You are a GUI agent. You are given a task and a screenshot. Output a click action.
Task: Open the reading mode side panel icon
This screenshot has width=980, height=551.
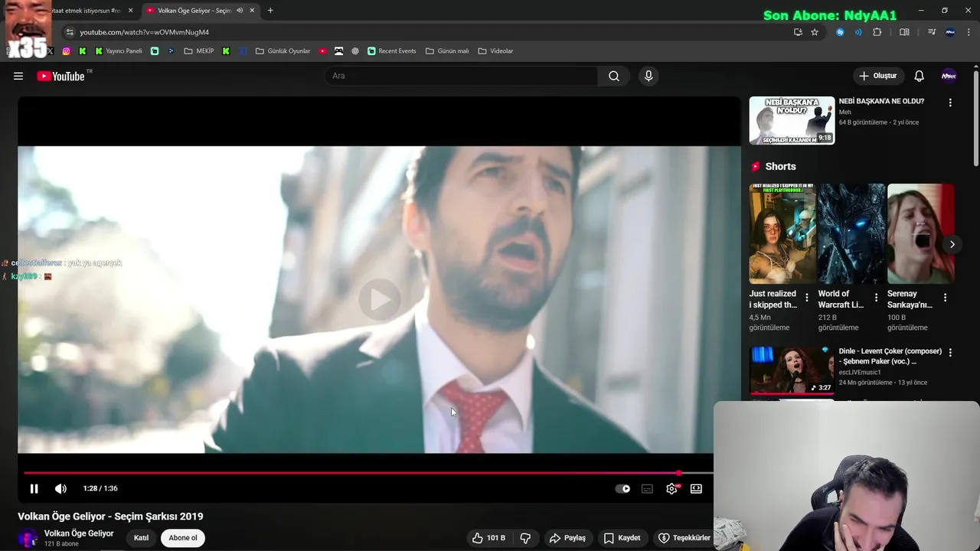click(x=904, y=32)
